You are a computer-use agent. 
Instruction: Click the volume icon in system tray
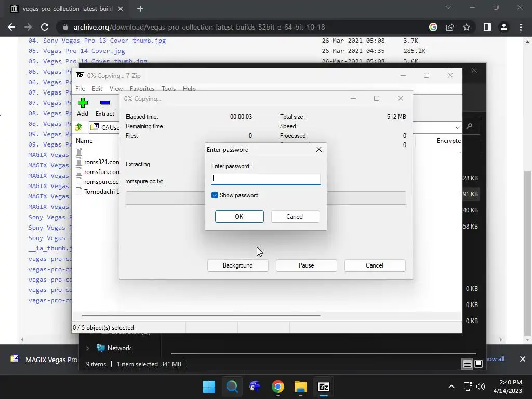(481, 387)
